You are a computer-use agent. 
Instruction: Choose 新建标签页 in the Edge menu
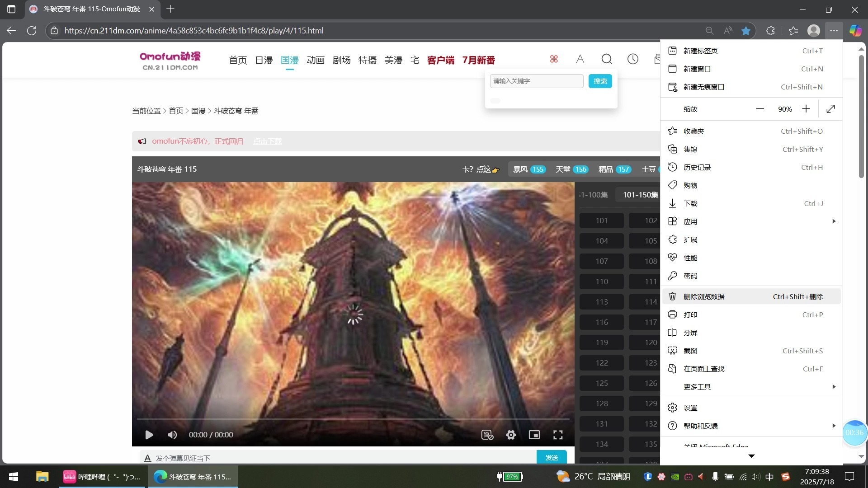click(751, 51)
